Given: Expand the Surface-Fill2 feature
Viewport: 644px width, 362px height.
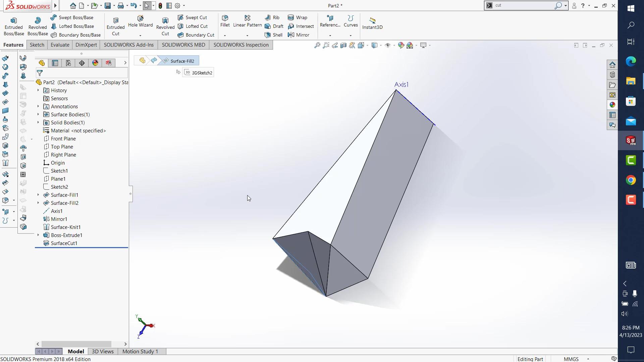Looking at the screenshot, I should pos(38,203).
